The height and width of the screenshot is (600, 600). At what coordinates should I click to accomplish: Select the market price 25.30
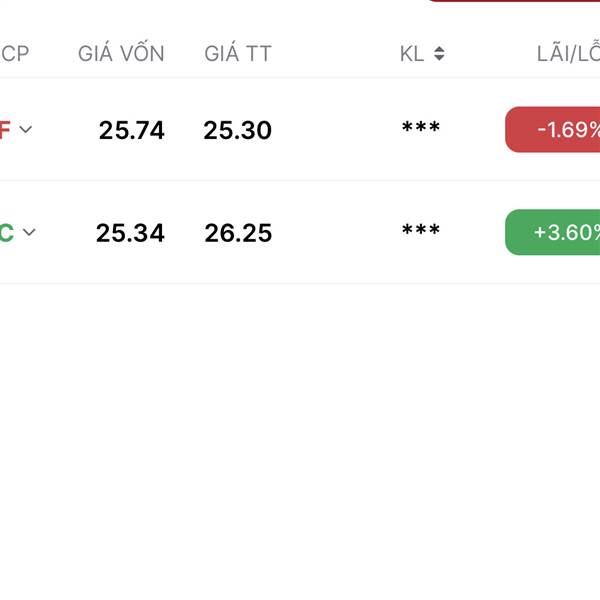pyautogui.click(x=237, y=130)
